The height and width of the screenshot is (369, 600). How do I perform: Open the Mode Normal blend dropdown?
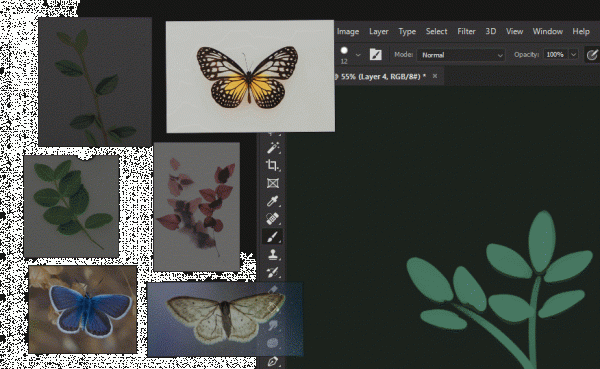(x=461, y=55)
